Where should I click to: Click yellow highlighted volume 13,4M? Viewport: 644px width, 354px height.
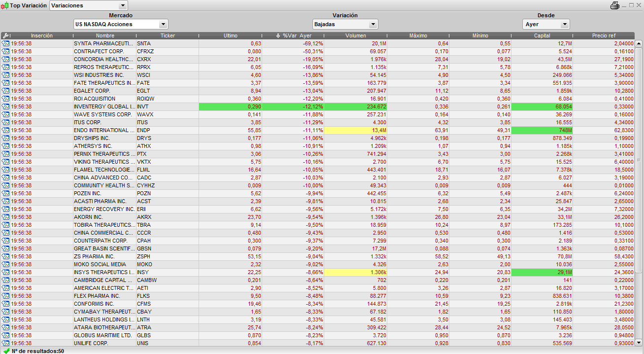(x=356, y=130)
